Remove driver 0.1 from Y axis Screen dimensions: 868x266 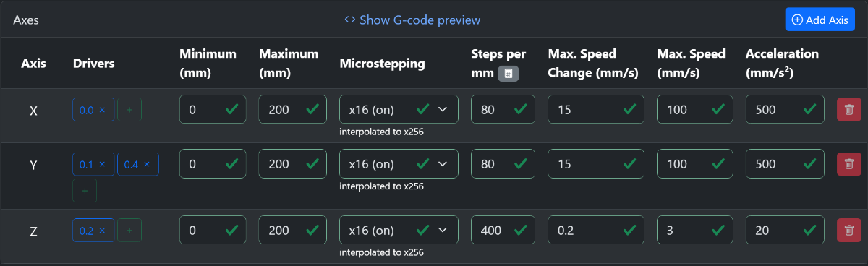click(102, 165)
